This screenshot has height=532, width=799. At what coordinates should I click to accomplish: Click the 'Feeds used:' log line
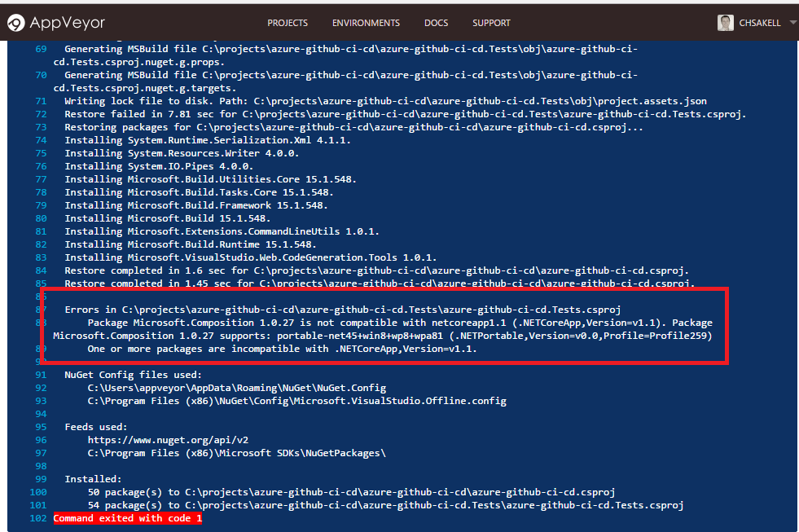[x=95, y=427]
